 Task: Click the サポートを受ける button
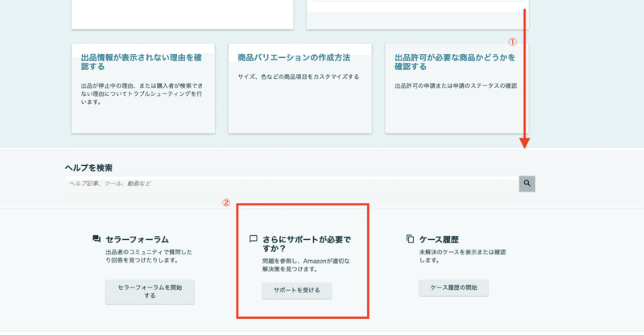pos(297,290)
